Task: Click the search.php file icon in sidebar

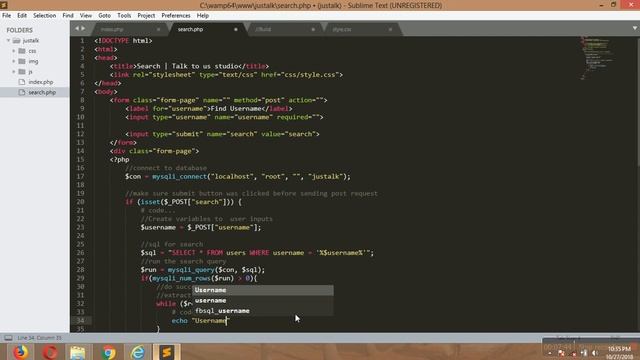Action: 22,92
